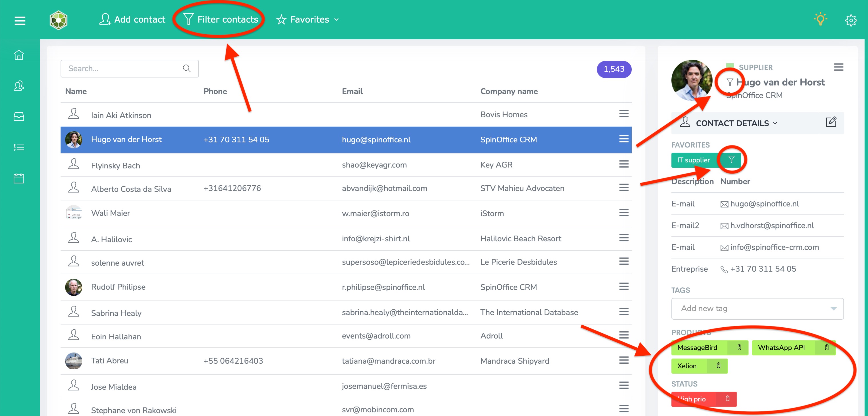Click the WhatsApp API tag bookmark icon
Screen dimensions: 868x416
[x=826, y=347]
